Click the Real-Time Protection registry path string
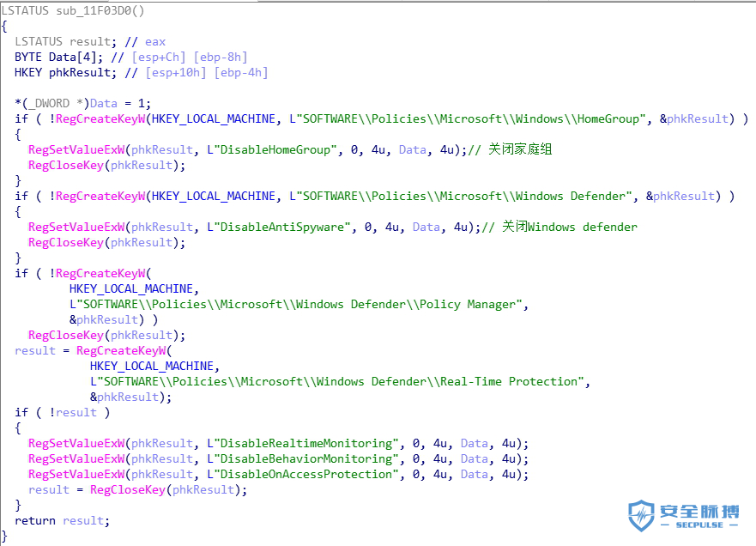 [x=337, y=381]
